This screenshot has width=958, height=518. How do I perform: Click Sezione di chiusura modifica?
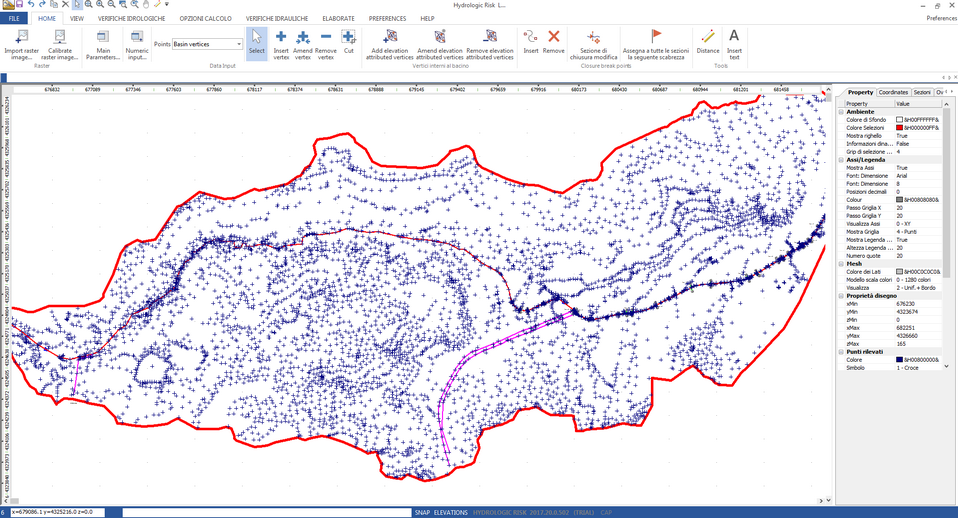coord(593,45)
